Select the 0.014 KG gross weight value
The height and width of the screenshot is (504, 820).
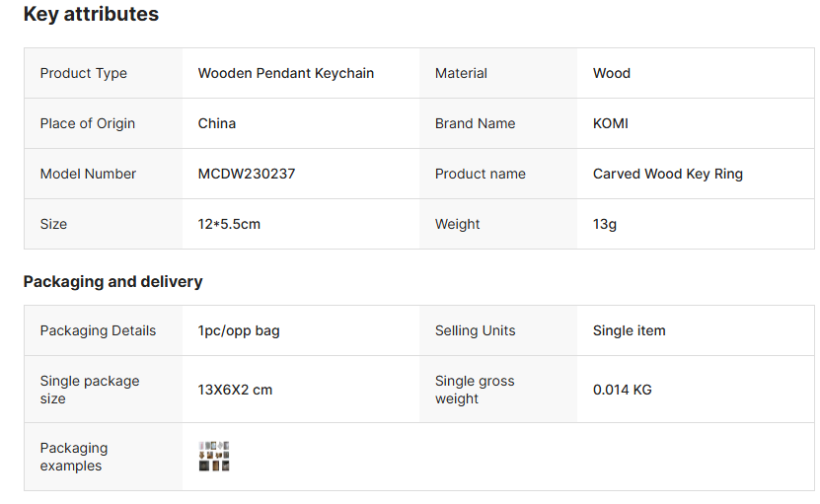click(x=622, y=390)
